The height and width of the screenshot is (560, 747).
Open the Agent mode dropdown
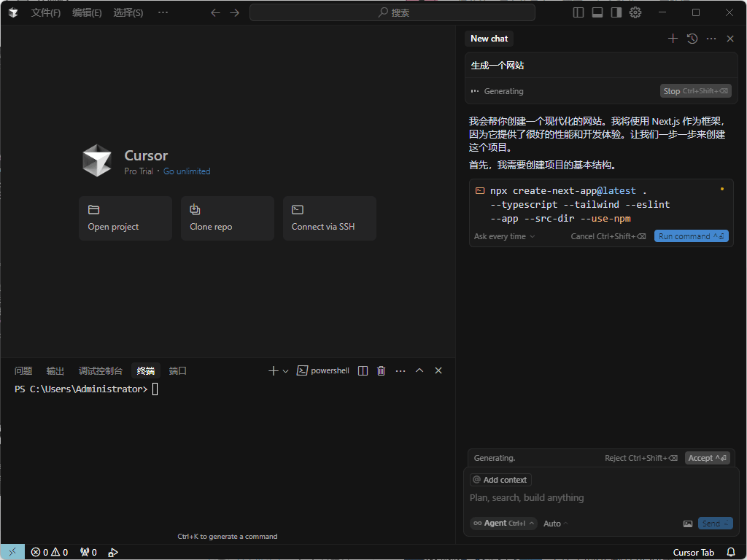[503, 524]
